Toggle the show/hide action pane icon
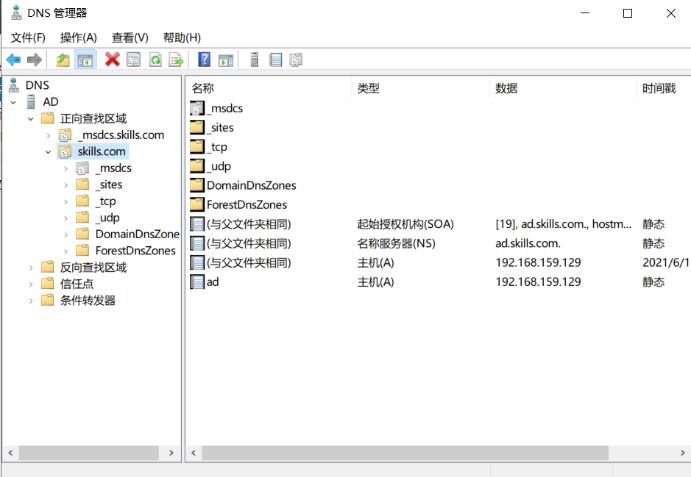The width and height of the screenshot is (691, 477). [226, 60]
